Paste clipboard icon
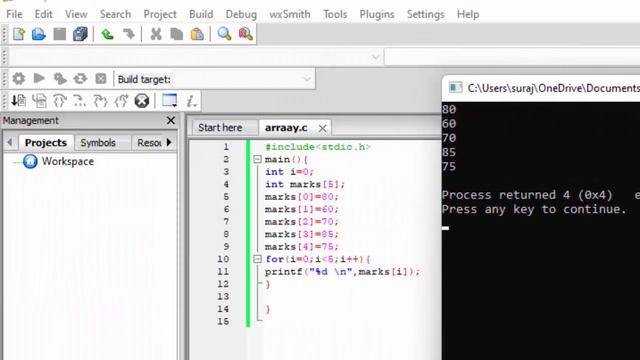The image size is (640, 360). [197, 34]
